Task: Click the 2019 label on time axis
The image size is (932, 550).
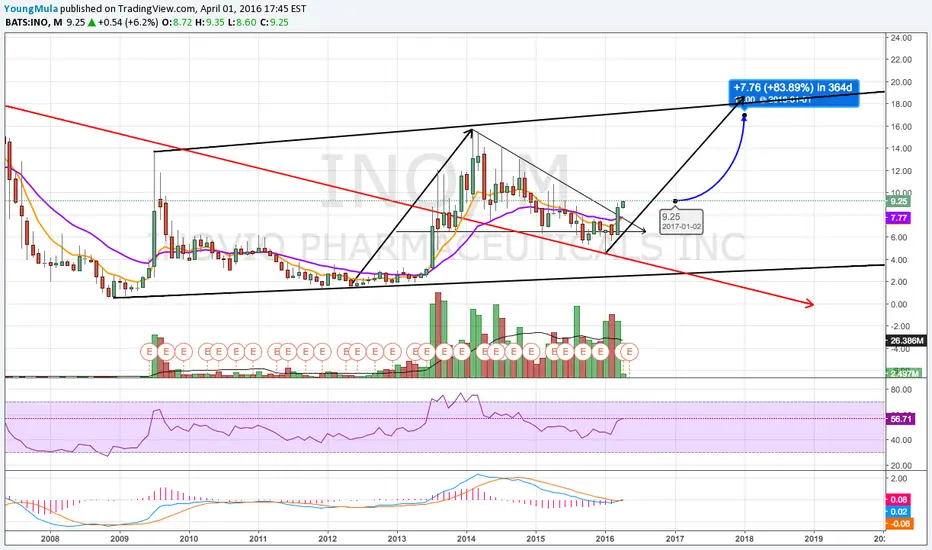Action: [x=814, y=539]
